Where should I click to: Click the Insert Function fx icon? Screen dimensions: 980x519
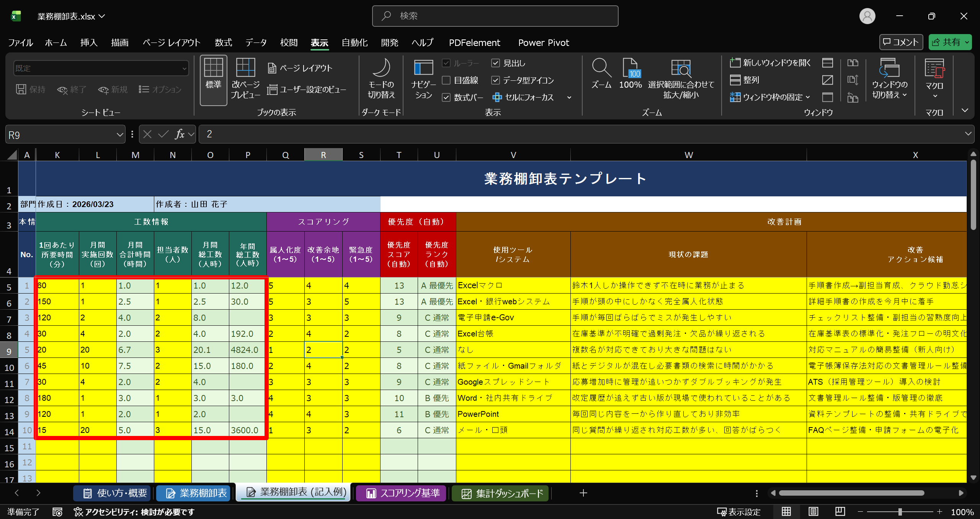coord(180,134)
